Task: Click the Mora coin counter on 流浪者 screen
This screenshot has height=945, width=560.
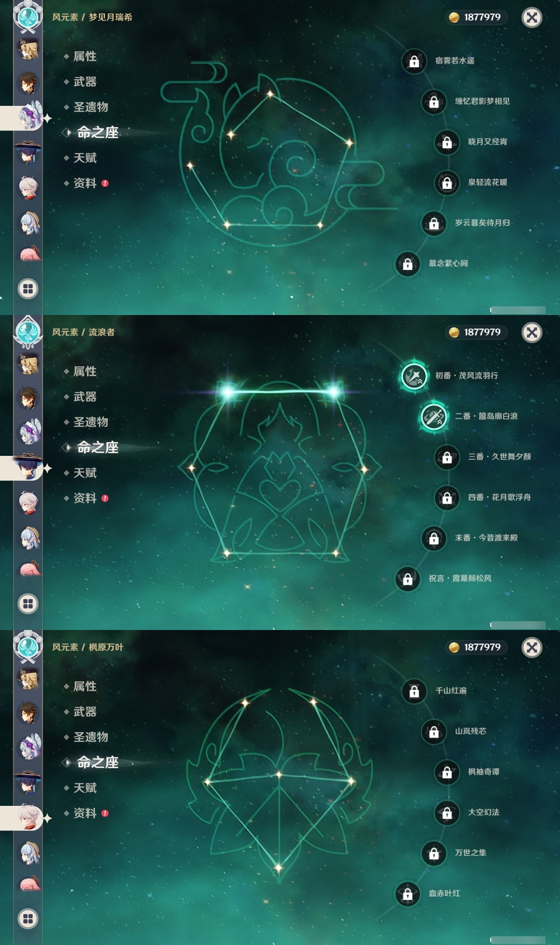Action: [476, 332]
